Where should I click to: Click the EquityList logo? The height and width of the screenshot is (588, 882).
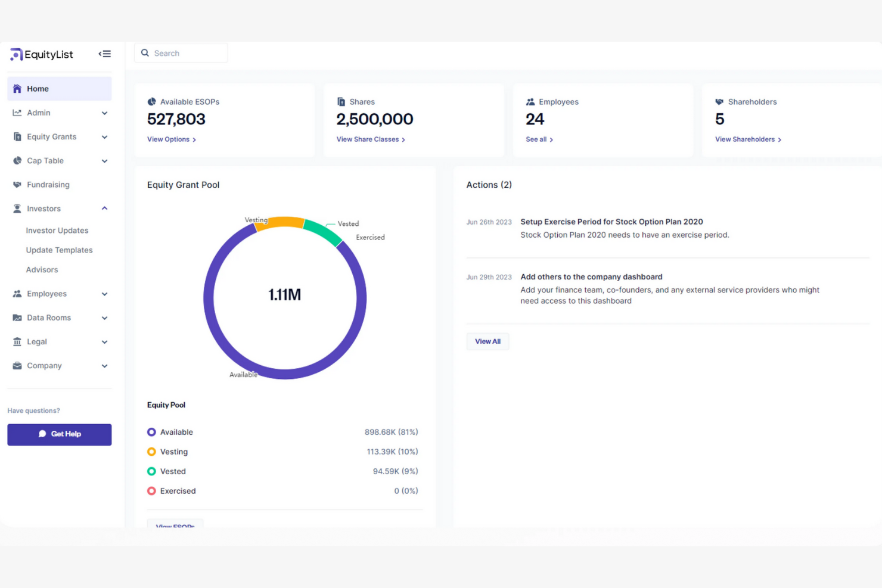tap(41, 54)
